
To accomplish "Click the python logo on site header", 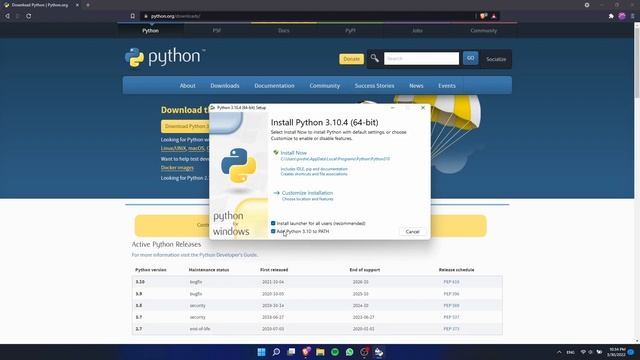I will (x=165, y=57).
